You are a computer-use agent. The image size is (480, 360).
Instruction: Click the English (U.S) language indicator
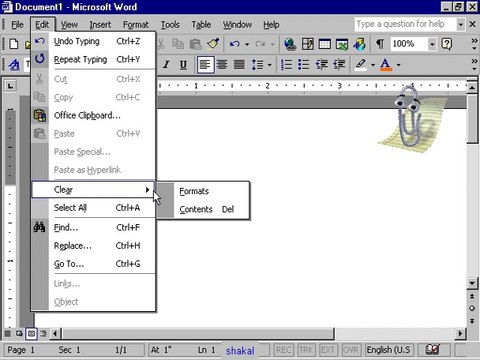(x=389, y=350)
